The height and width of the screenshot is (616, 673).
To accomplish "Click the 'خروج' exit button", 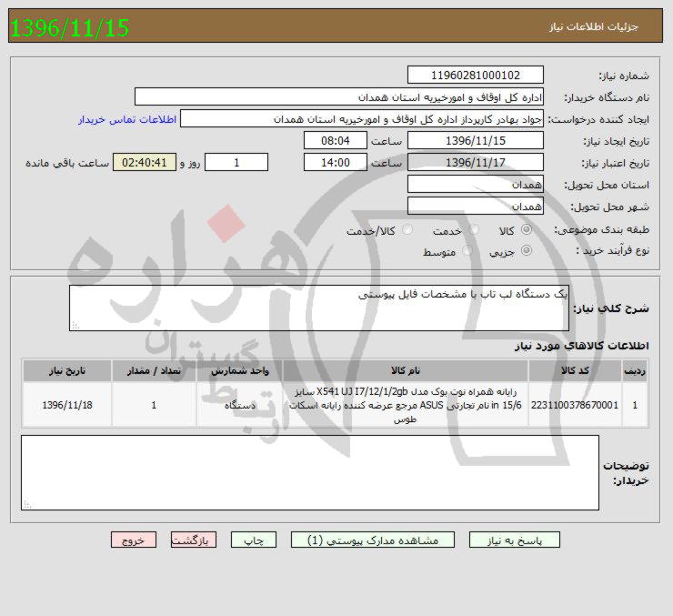I will (134, 540).
